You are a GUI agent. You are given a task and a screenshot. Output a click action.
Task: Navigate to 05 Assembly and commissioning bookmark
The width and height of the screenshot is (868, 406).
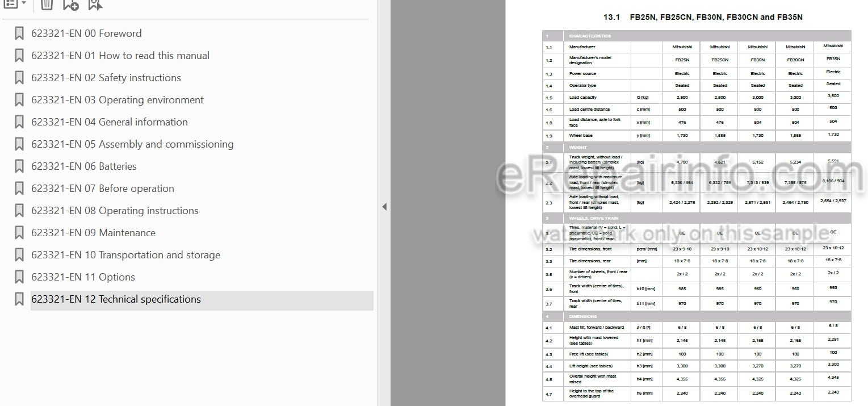[132, 144]
